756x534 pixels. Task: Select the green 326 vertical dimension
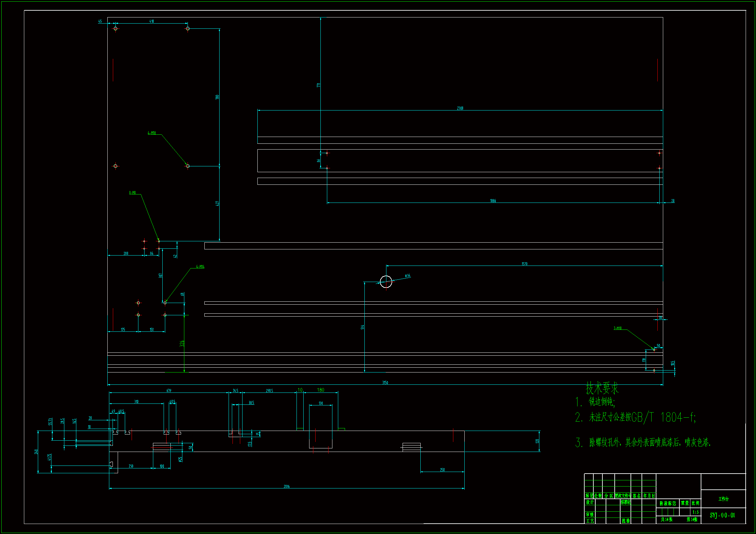click(x=182, y=343)
